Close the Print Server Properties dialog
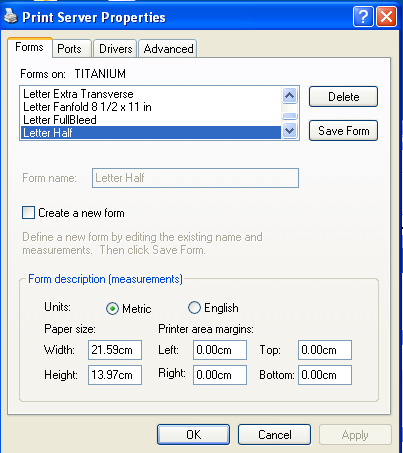 pyautogui.click(x=386, y=16)
